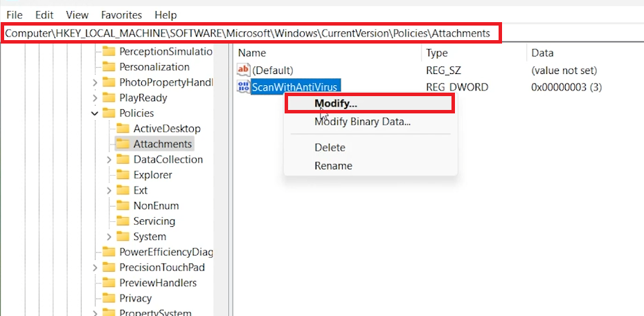
Task: Click the REG_SZ type cell
Action: click(442, 70)
